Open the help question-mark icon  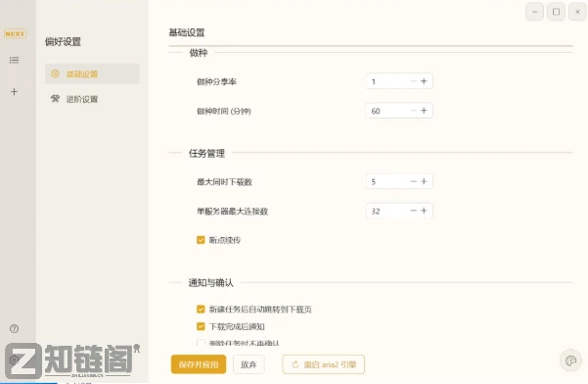click(15, 329)
